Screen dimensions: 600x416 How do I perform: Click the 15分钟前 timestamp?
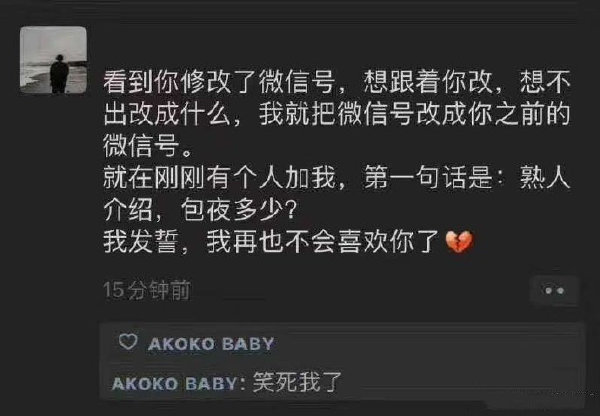point(147,290)
